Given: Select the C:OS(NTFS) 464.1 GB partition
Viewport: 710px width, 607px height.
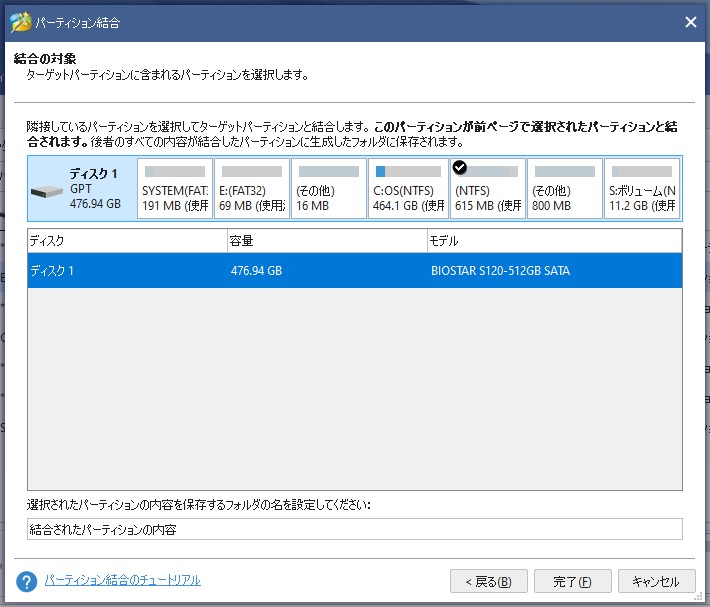Looking at the screenshot, I should click(x=408, y=188).
